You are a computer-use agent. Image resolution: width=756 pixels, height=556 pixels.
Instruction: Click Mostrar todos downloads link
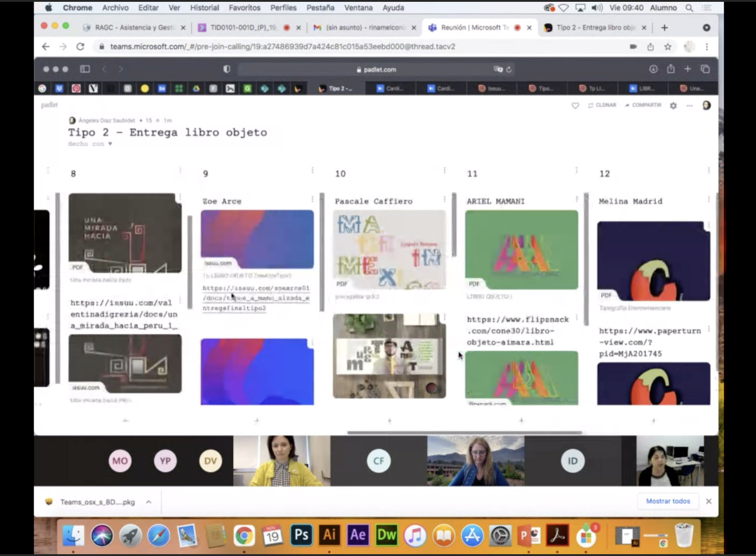[x=667, y=501]
